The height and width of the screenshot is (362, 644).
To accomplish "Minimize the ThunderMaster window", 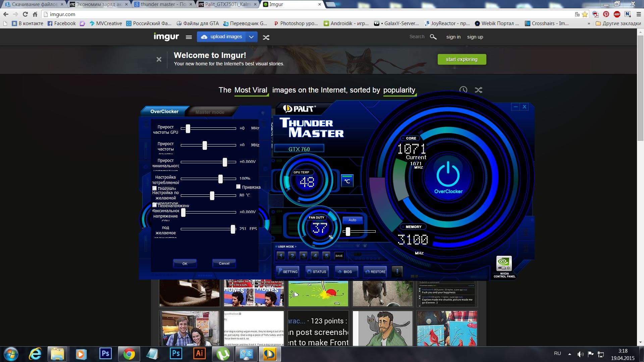I will 516,107.
